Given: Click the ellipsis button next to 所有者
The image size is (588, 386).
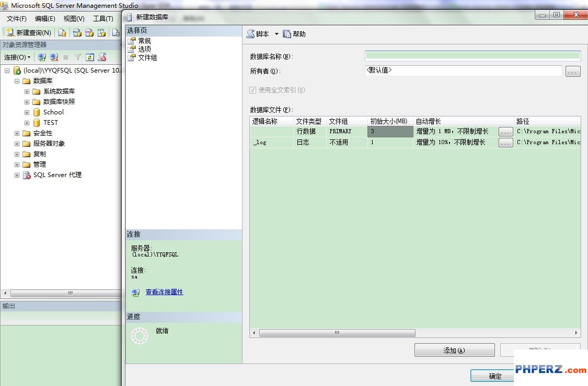Looking at the screenshot, I should [x=573, y=71].
